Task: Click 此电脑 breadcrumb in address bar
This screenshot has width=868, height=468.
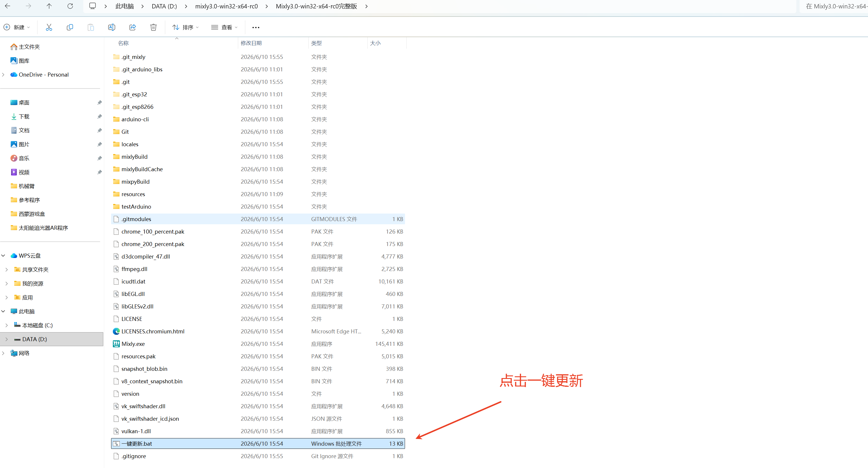Action: (x=125, y=6)
